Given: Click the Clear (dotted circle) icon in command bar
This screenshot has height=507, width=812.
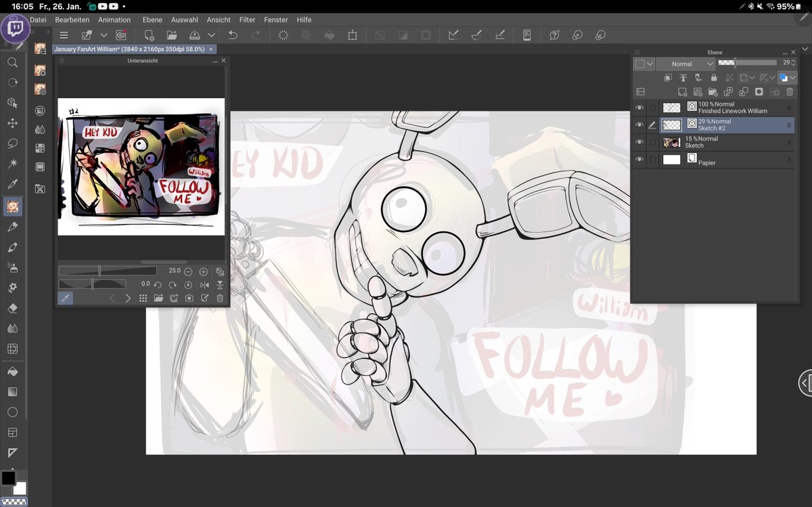Looking at the screenshot, I should point(284,35).
